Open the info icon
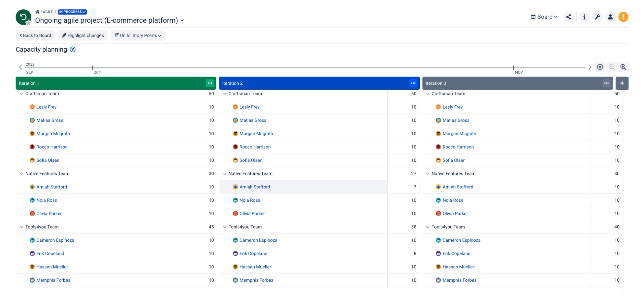 (584, 17)
